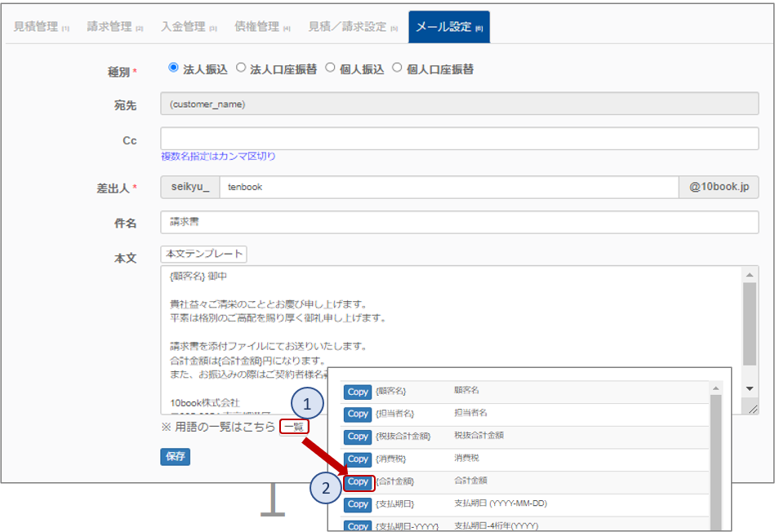This screenshot has width=775, height=532.
Task: Click the 保存 save button
Action: point(175,456)
